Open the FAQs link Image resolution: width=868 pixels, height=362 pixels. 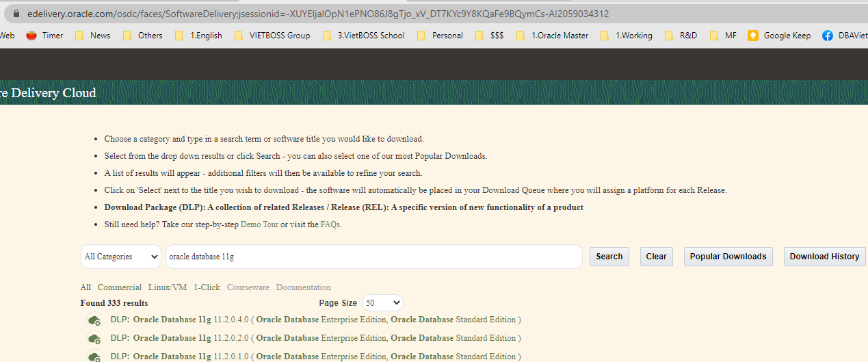point(330,224)
